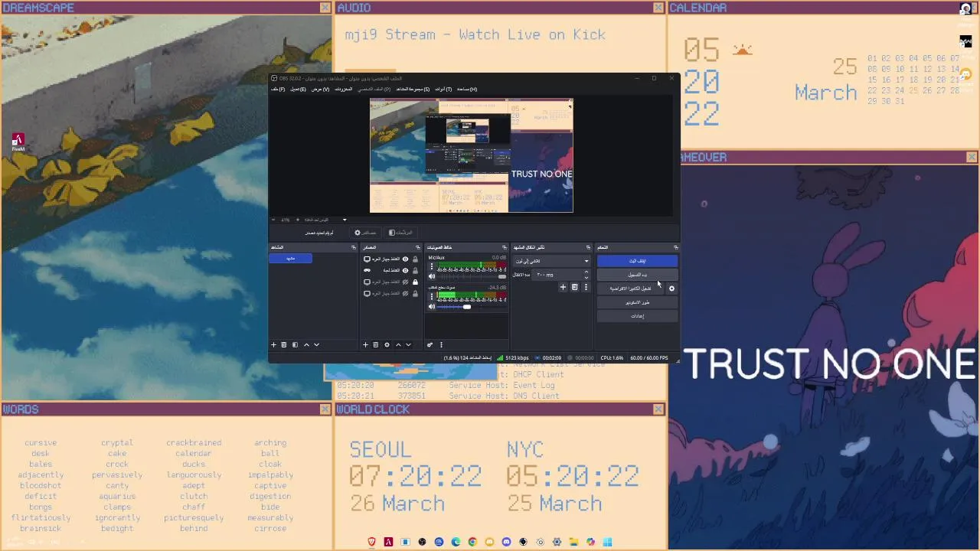980x551 pixels.
Task: Pop out the Audio Mixer dock icon
Action: 505,247
